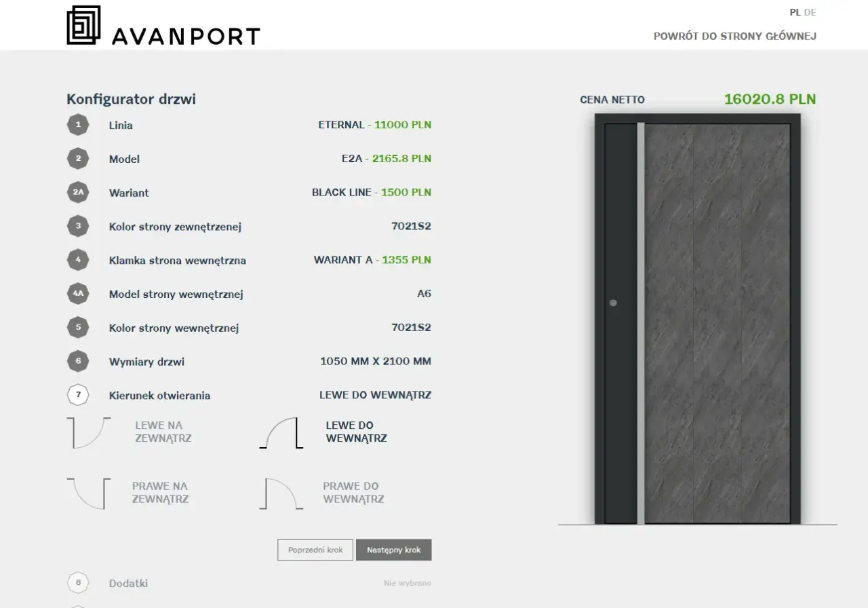Select step 6 octagon for Wymiary drzwi
The image size is (868, 608).
(78, 361)
